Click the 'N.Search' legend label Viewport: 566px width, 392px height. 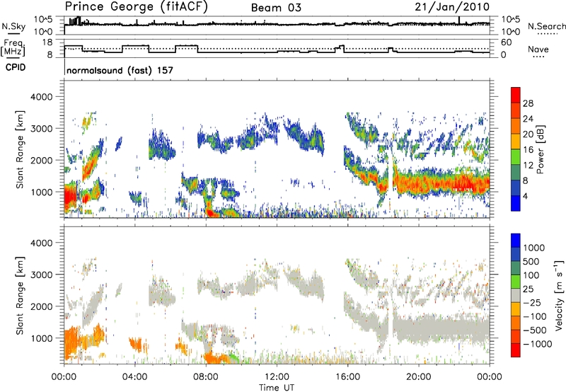click(546, 26)
